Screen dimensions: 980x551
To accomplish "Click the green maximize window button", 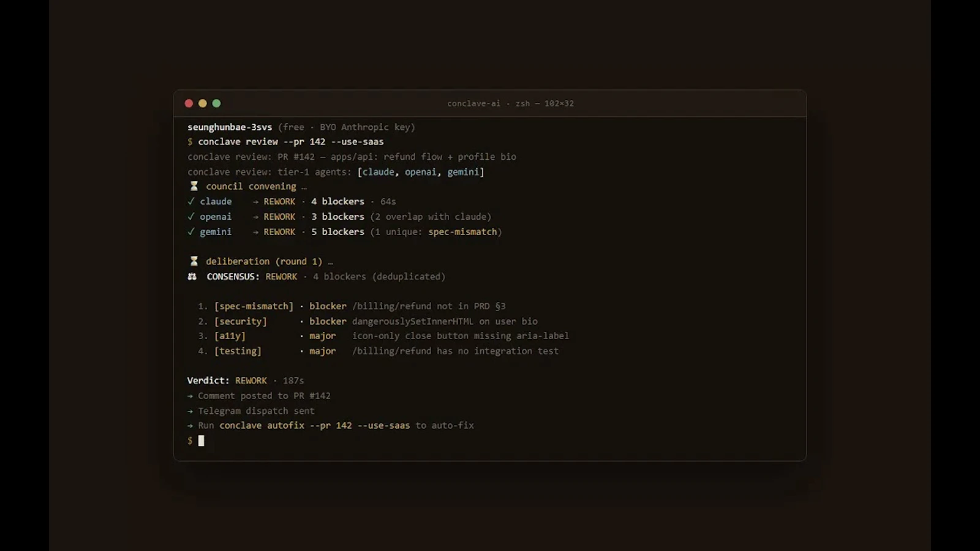I will click(216, 103).
